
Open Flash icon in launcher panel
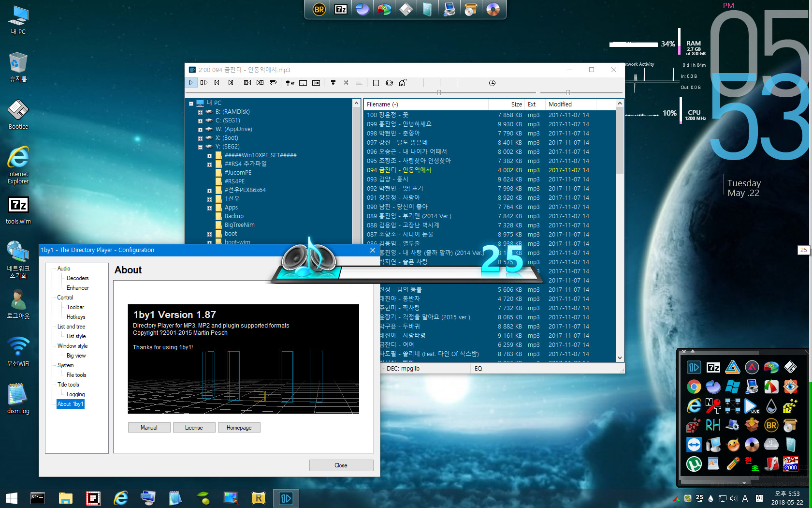pos(771,464)
